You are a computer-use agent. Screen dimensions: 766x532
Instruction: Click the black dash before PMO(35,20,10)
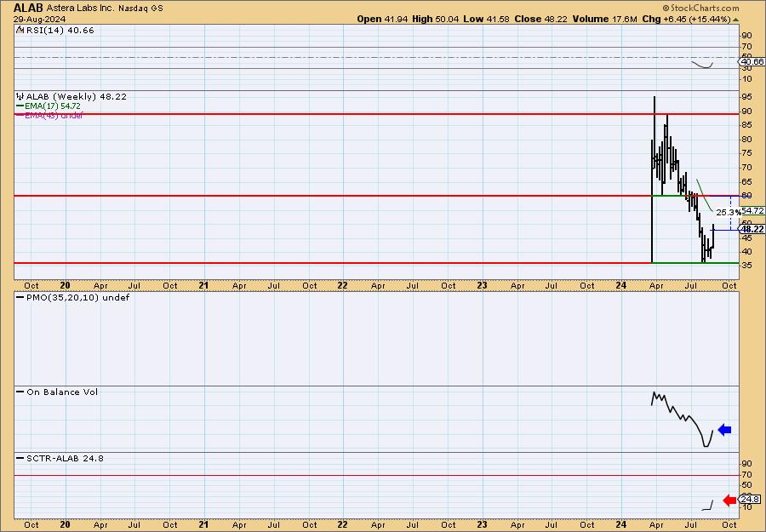[x=20, y=297]
